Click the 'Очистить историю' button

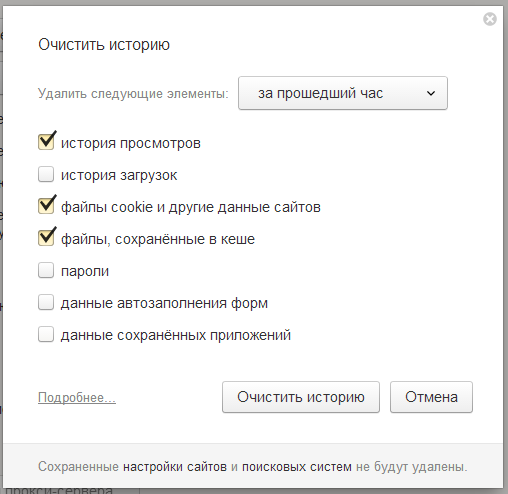[x=301, y=397]
